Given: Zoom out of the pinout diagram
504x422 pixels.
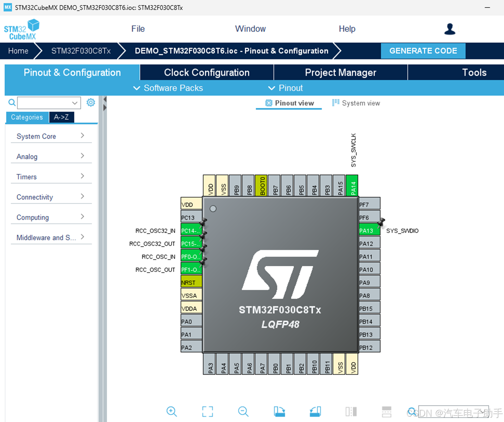Looking at the screenshot, I should [243, 411].
